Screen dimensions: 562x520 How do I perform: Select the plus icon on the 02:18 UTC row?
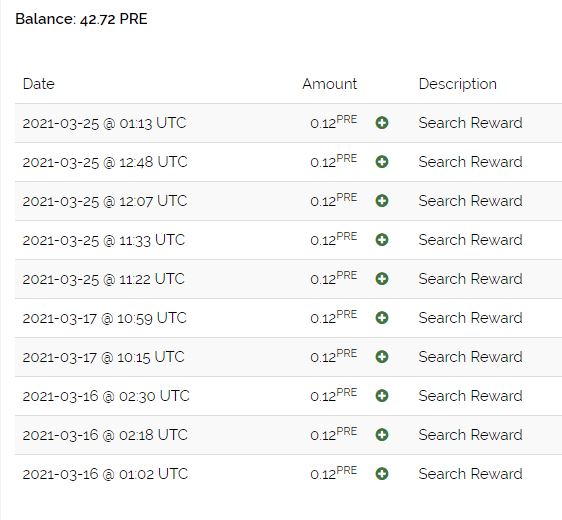click(382, 435)
